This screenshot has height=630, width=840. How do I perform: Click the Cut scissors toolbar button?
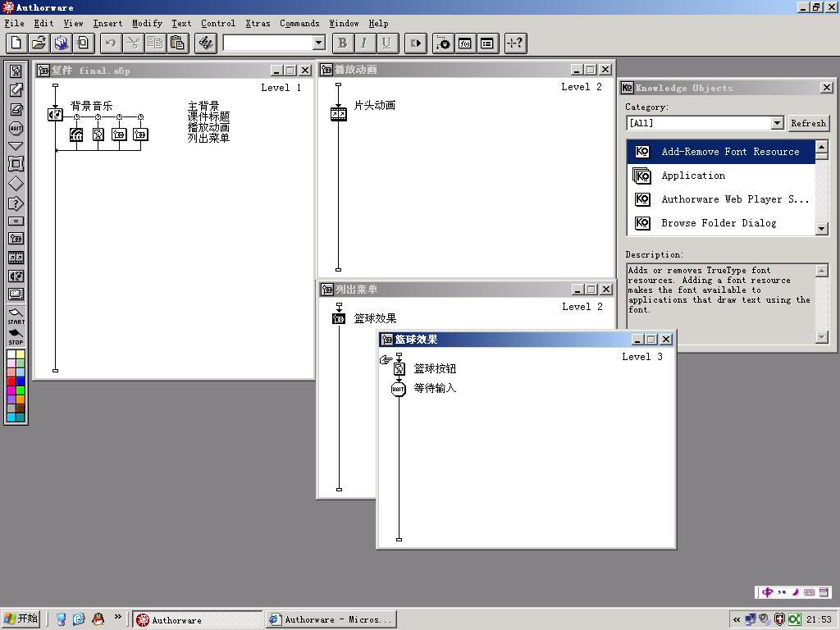(x=133, y=43)
